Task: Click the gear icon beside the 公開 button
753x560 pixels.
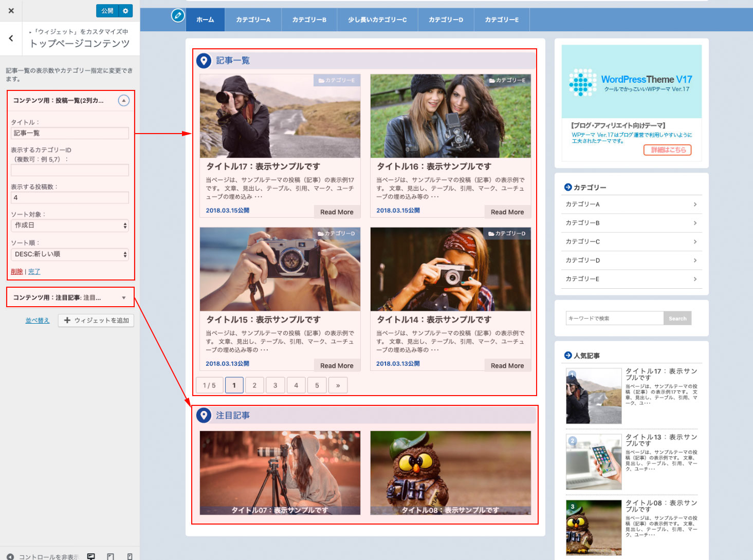Action: 125,11
